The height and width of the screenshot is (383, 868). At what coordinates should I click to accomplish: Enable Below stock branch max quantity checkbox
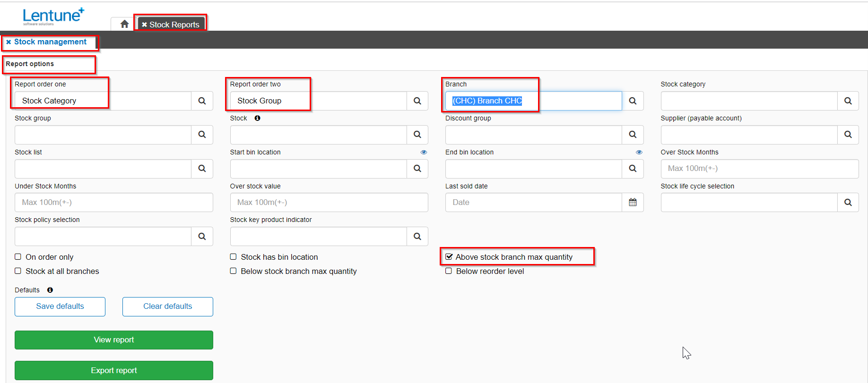click(233, 271)
